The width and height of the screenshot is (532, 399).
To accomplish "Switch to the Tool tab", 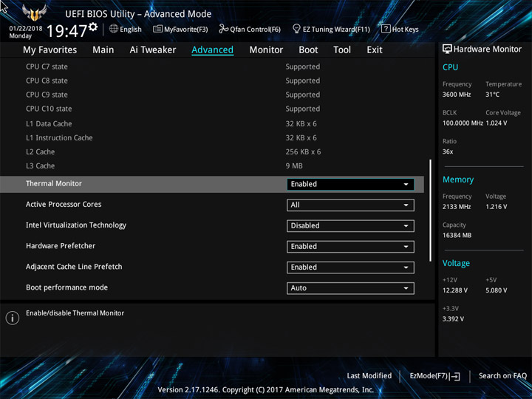I will coord(342,50).
